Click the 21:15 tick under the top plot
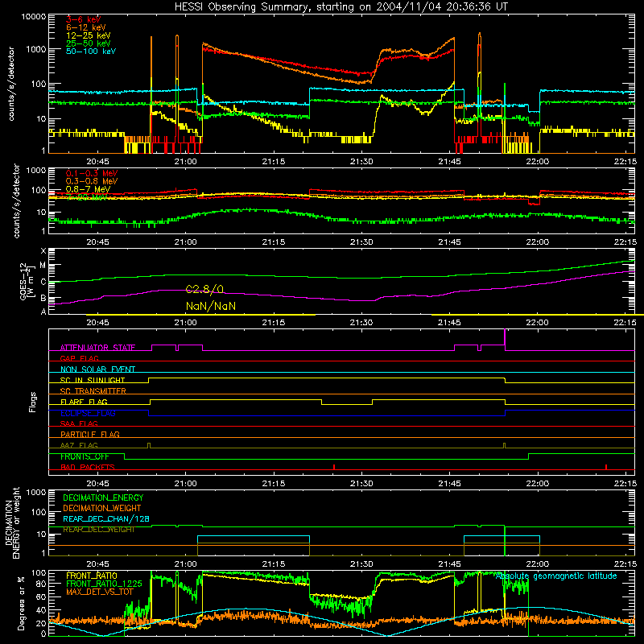The height and width of the screenshot is (644, 644). [274, 162]
